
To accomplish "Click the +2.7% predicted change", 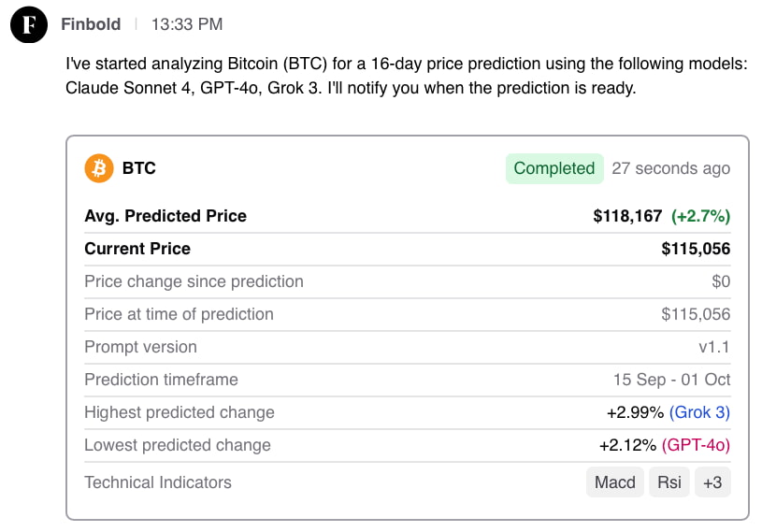I will (700, 216).
